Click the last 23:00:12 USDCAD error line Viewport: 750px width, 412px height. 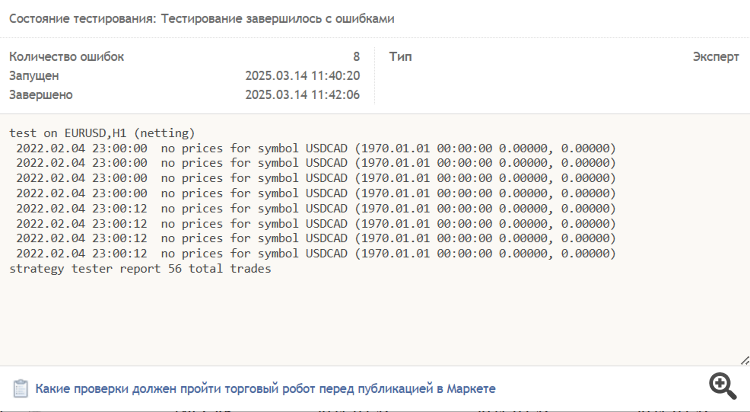[316, 253]
